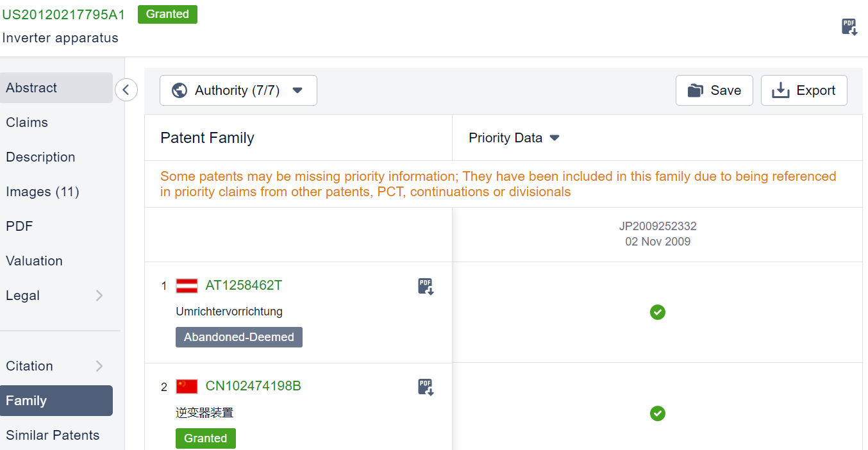Click the green checkmark in the AT1258462T row
The height and width of the screenshot is (450, 868).
(657, 312)
